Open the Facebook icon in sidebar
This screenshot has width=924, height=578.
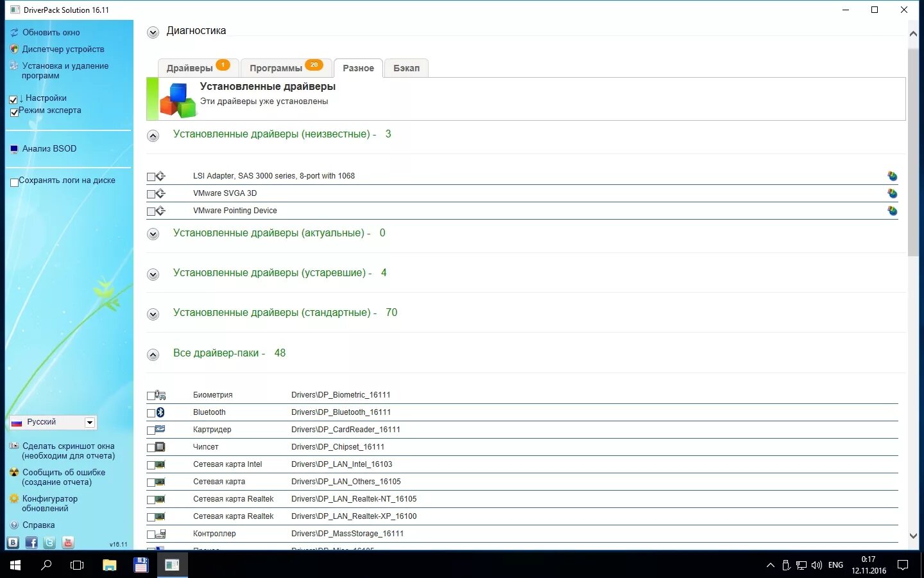(31, 543)
